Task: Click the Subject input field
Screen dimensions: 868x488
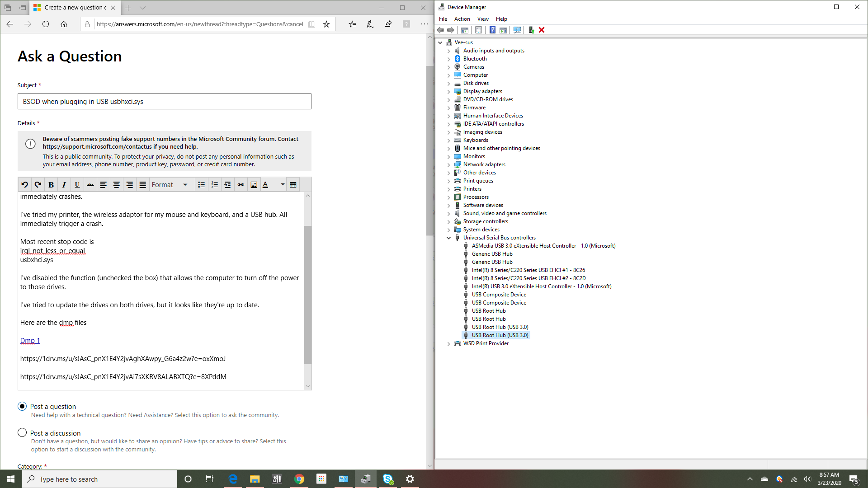Action: coord(164,102)
